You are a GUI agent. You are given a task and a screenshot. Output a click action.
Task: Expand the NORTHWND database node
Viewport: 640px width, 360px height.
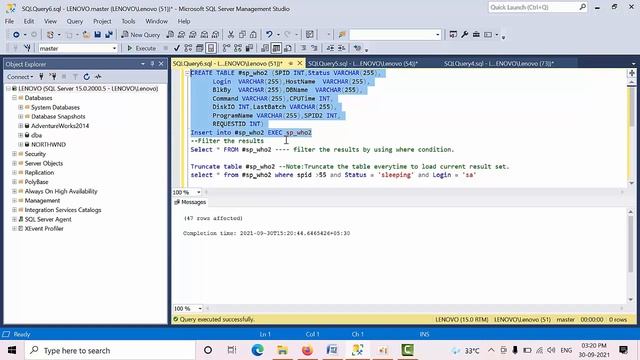[x=20, y=144]
